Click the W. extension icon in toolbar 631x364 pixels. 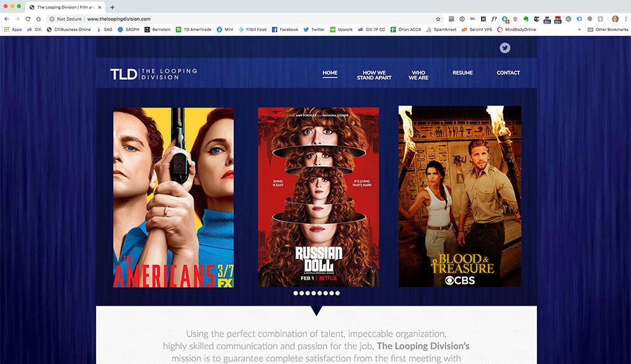tap(473, 19)
